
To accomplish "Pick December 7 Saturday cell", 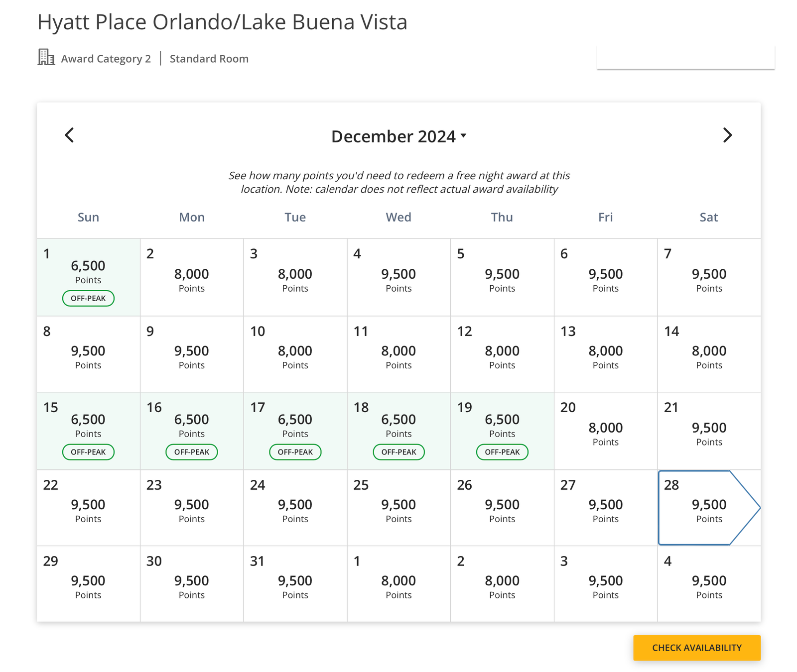I will (709, 277).
